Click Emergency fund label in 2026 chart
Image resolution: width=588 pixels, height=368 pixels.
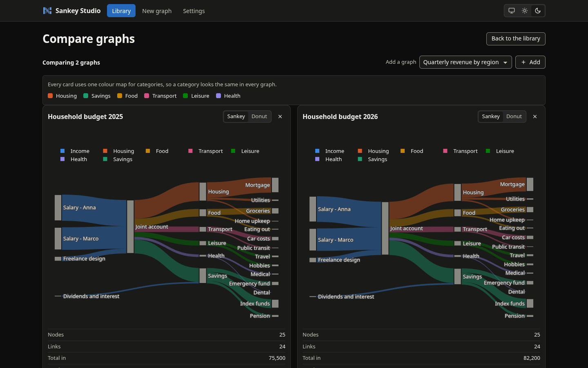point(504,283)
